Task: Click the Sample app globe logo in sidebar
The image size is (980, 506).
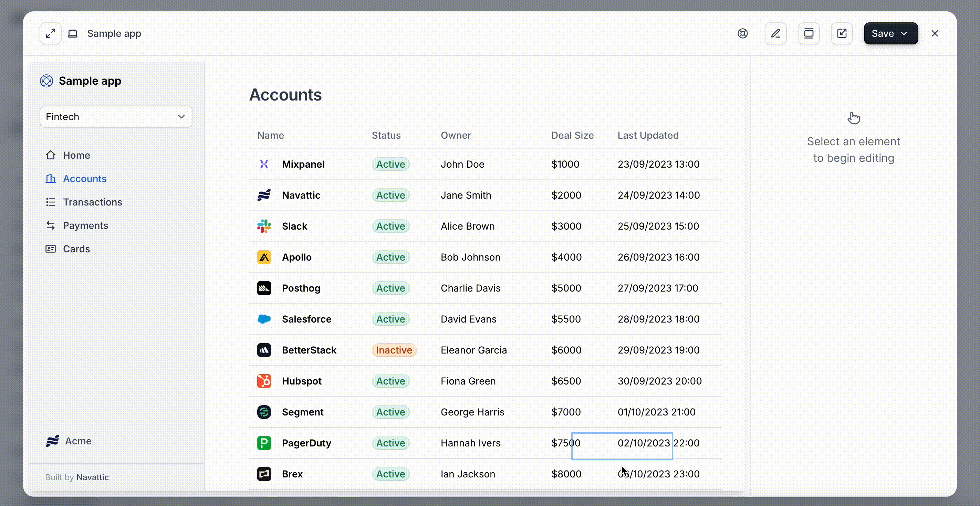Action: 46,81
